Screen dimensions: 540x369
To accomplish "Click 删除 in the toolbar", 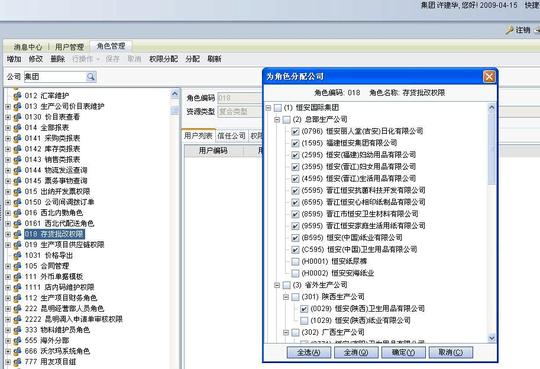I will 58,59.
